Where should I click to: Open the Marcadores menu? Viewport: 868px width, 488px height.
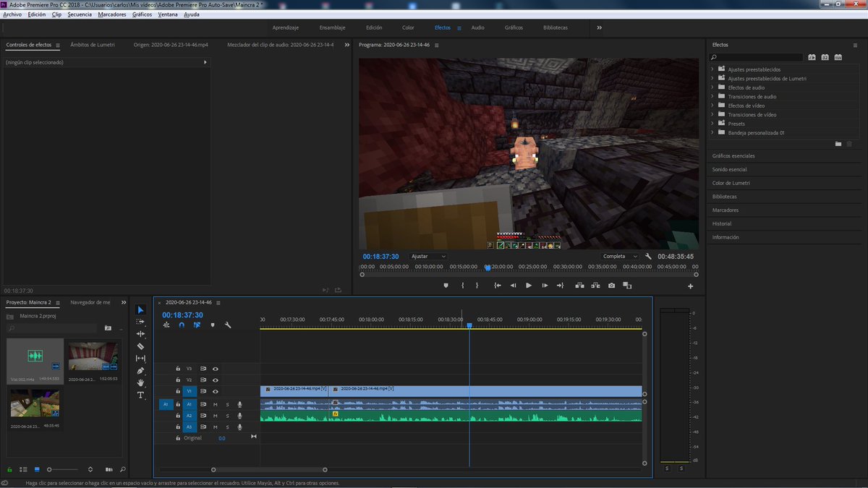(111, 14)
